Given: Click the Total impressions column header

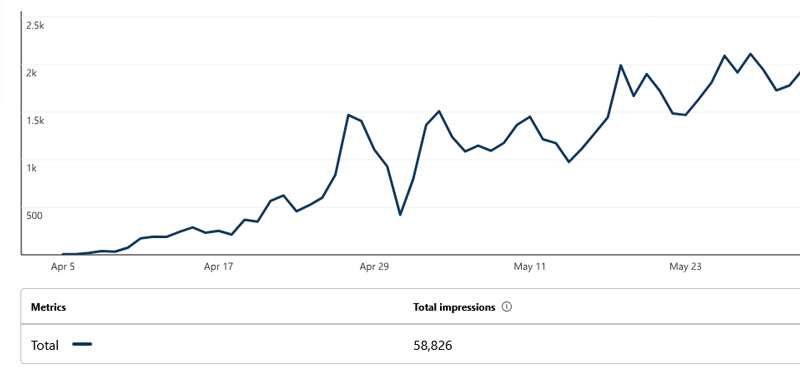Looking at the screenshot, I should (x=454, y=307).
